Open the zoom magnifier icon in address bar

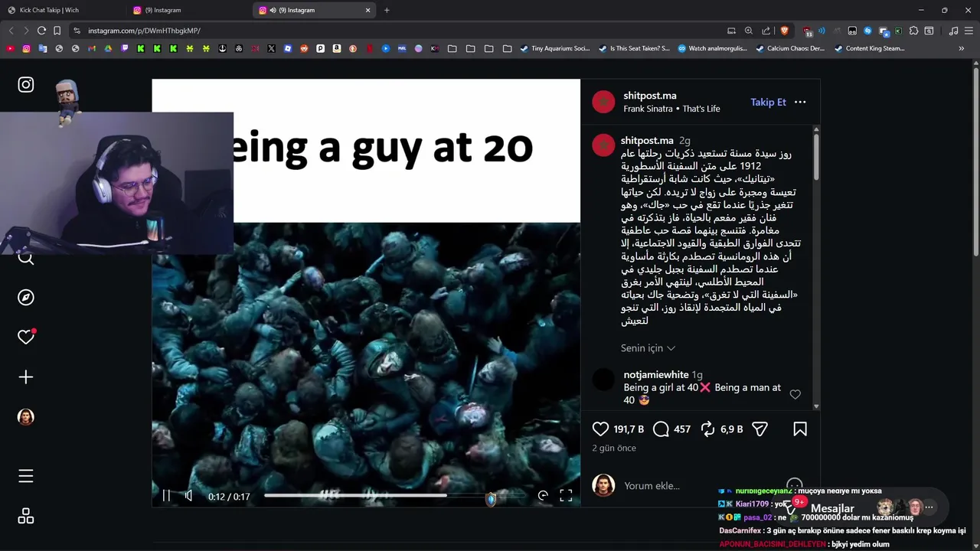tap(749, 31)
